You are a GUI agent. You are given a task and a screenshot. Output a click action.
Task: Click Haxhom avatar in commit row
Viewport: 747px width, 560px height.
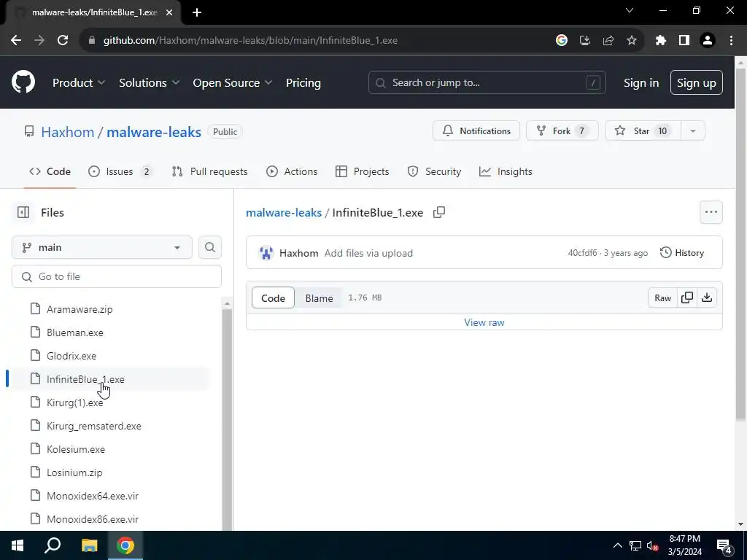tap(266, 253)
